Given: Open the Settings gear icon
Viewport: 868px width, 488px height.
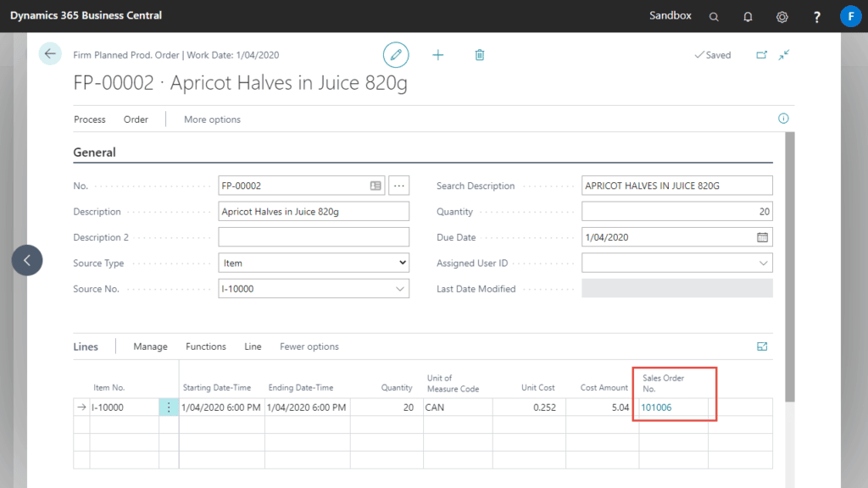Looking at the screenshot, I should [x=782, y=16].
